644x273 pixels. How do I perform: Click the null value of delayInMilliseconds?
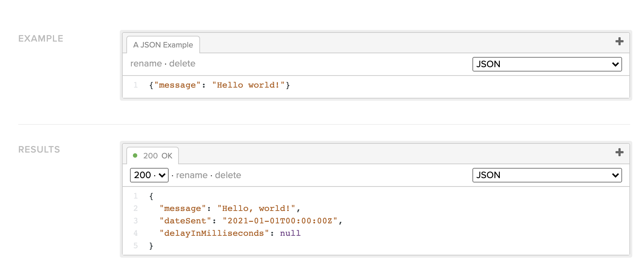click(290, 234)
